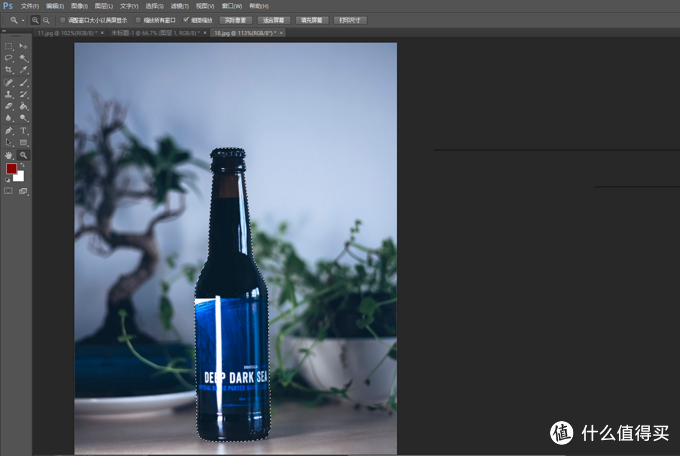Open the 帮助(H) Help menu
680x456 pixels.
259,6
